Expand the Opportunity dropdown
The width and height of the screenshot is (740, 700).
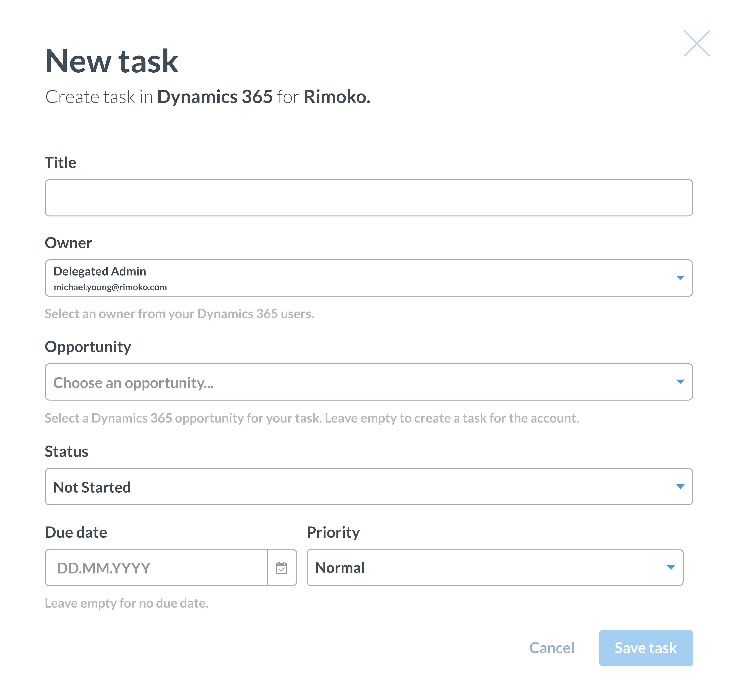pos(368,382)
